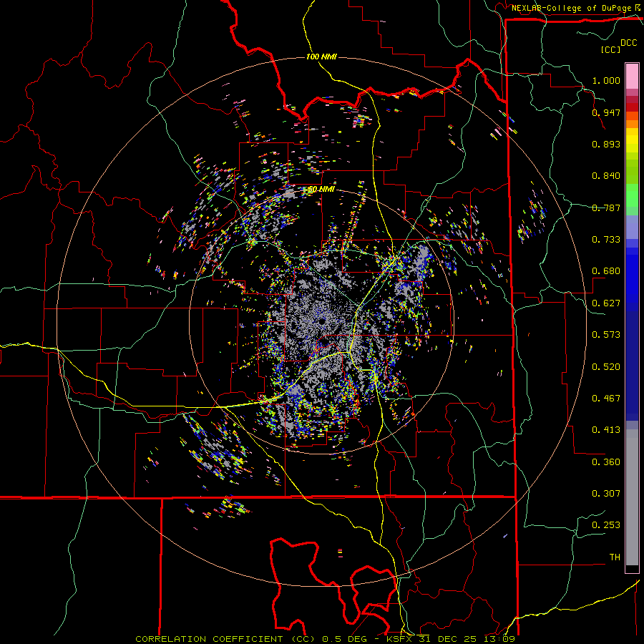
Task: Select the 0.893 scale value
Action: click(606, 144)
